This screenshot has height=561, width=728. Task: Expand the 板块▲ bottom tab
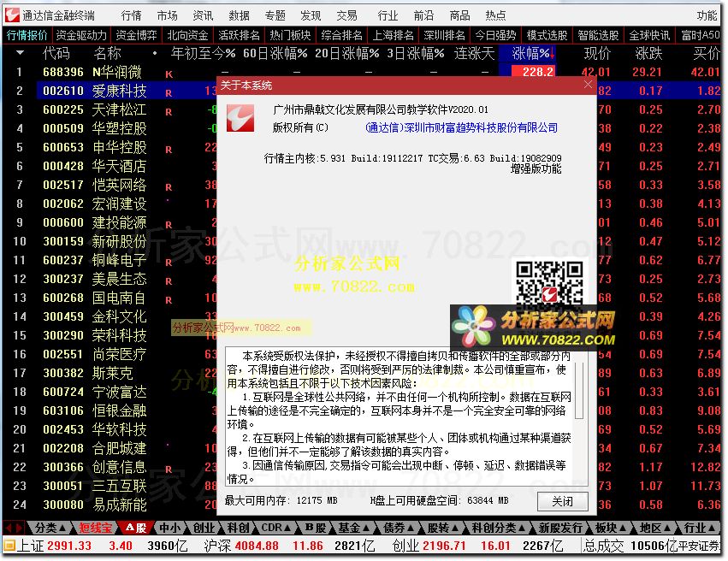click(611, 528)
